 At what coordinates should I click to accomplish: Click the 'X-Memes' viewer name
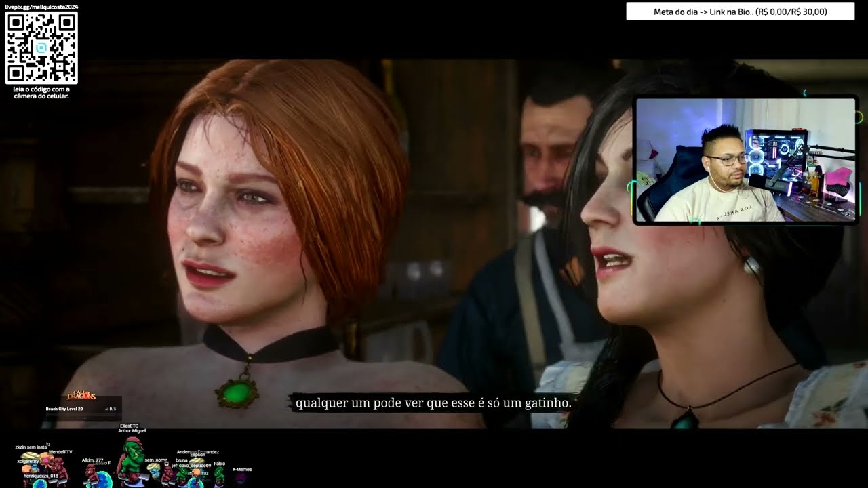coord(242,469)
